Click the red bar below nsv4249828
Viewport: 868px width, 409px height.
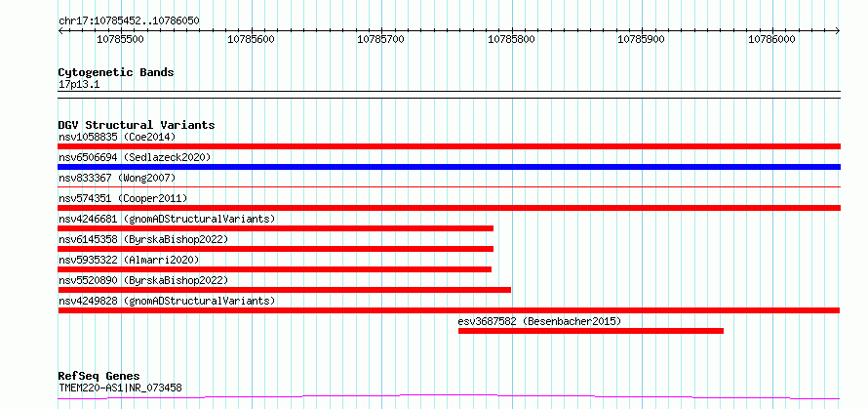click(449, 310)
